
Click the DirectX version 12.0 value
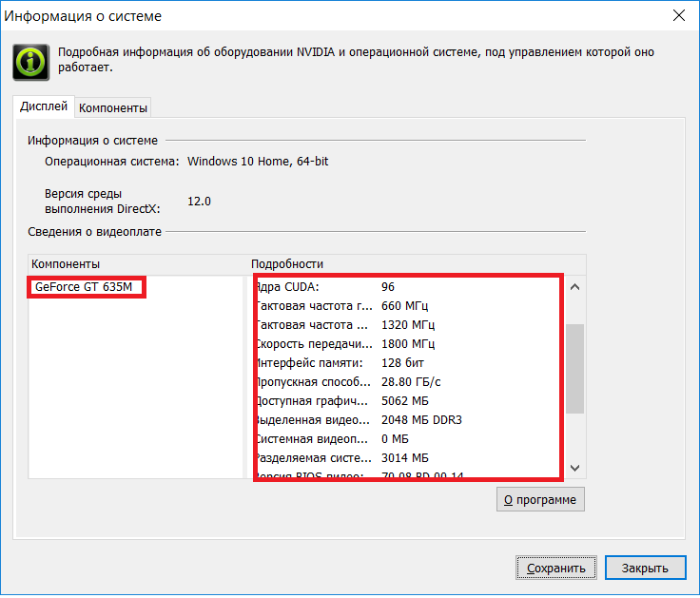pyautogui.click(x=199, y=202)
